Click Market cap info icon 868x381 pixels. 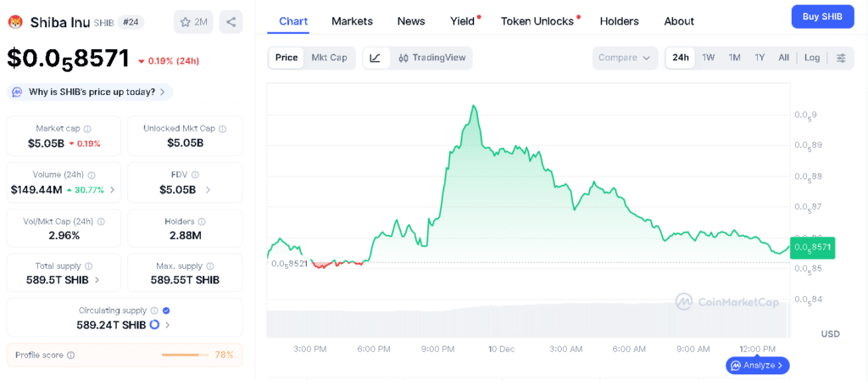click(87, 128)
